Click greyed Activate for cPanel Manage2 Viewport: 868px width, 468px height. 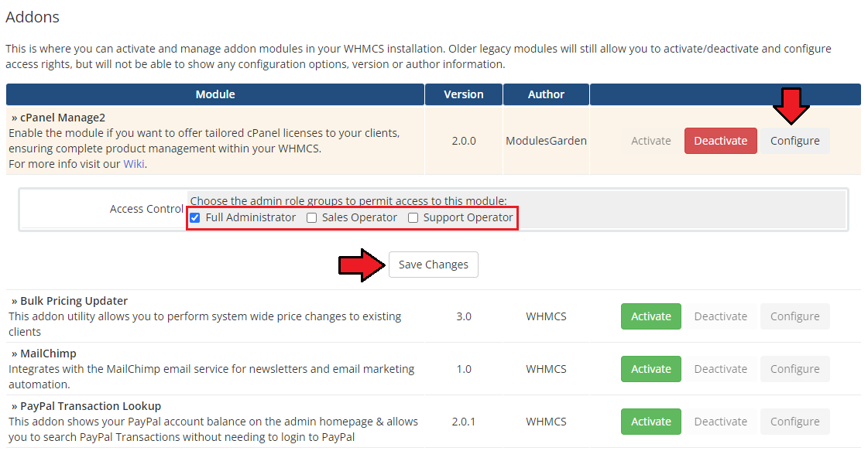650,141
